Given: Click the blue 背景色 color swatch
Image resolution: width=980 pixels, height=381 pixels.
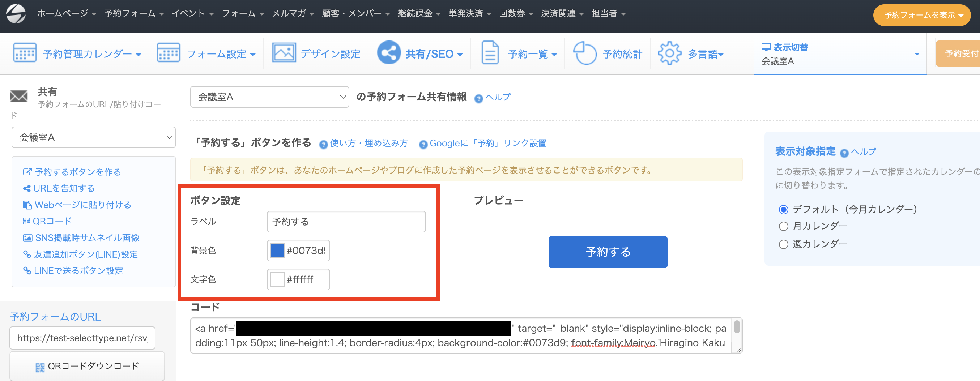Looking at the screenshot, I should pyautogui.click(x=277, y=251).
